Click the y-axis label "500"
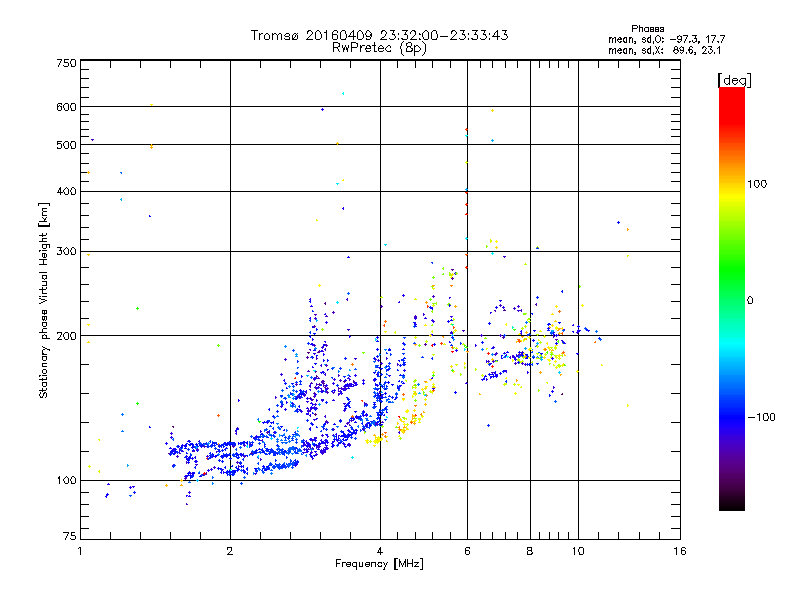The width and height of the screenshot is (800, 600). click(66, 145)
